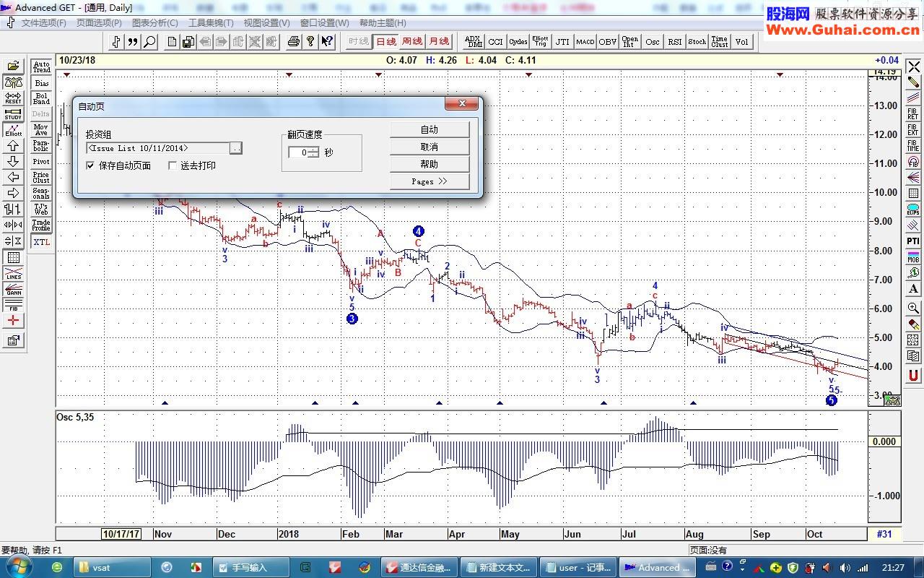Click the red crosshair tool
The height and width of the screenshot is (578, 924).
click(x=13, y=321)
